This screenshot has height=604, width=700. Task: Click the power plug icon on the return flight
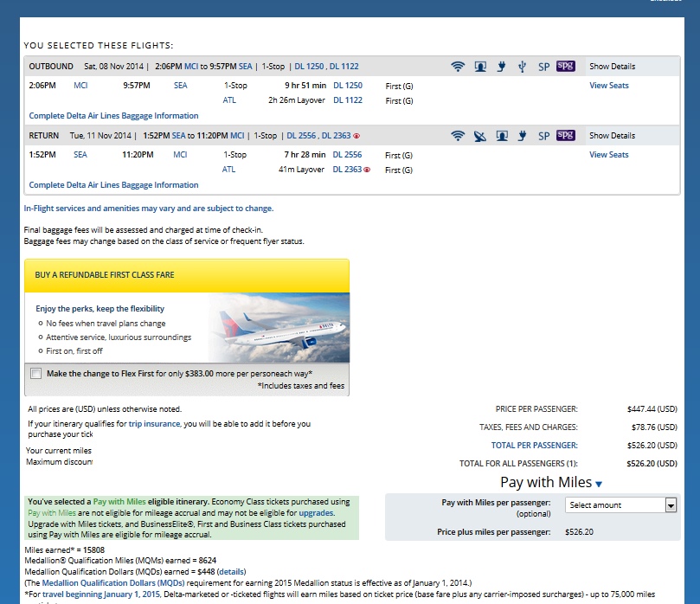point(501,136)
